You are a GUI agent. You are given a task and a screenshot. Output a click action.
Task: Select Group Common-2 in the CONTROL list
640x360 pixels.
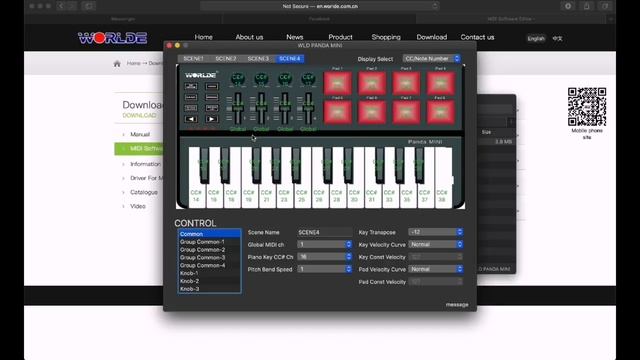pyautogui.click(x=209, y=249)
